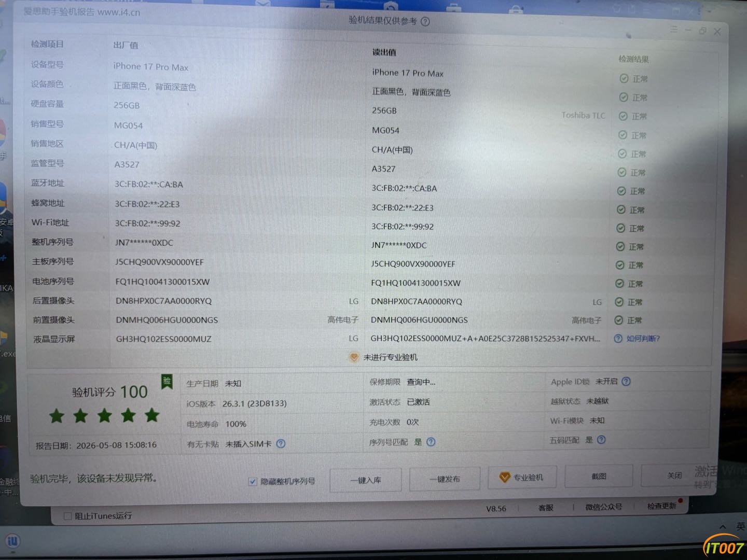
Task: Click the 读出值 column header
Action: [384, 52]
